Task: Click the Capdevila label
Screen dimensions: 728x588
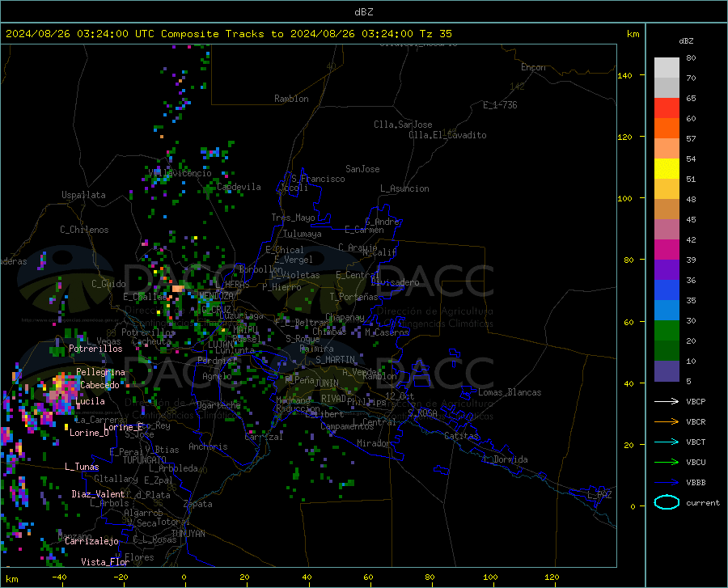Action: tap(239, 187)
